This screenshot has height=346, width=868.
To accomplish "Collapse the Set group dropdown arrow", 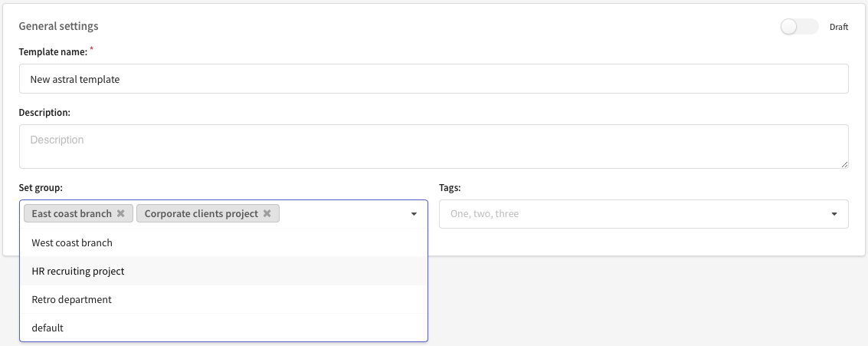I will coord(414,214).
